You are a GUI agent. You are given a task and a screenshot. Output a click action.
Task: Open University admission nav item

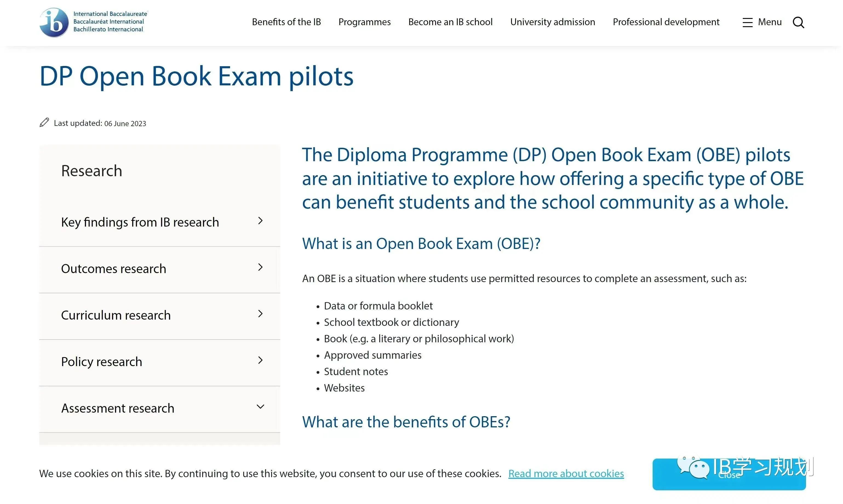(x=552, y=22)
